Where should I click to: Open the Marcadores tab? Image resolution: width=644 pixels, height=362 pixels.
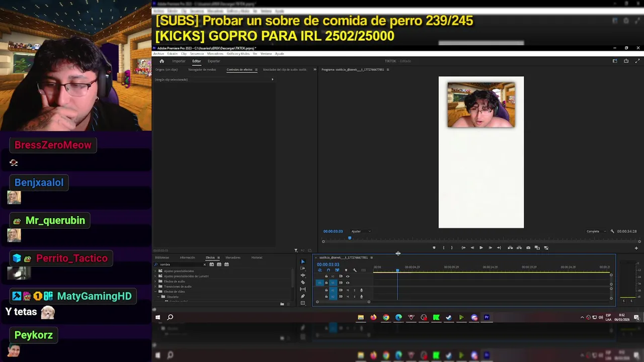click(x=233, y=257)
